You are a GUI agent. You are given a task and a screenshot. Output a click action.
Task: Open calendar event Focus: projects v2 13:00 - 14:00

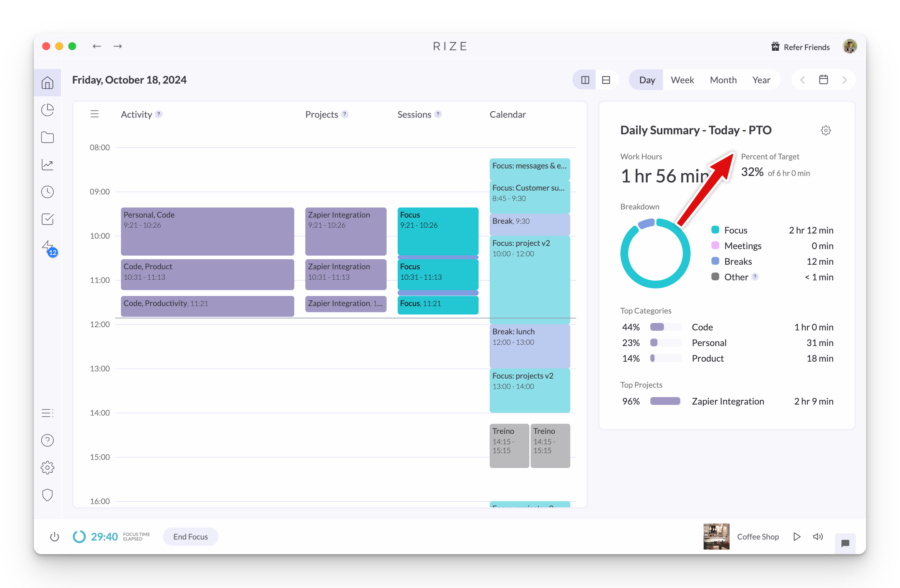(530, 391)
